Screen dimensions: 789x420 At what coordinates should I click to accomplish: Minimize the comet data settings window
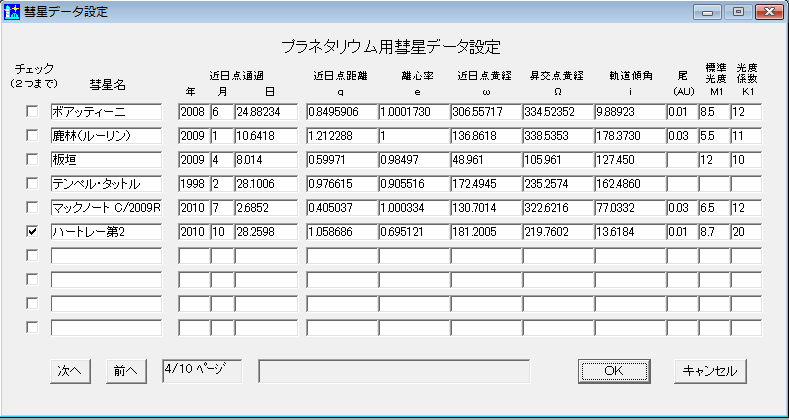(711, 13)
